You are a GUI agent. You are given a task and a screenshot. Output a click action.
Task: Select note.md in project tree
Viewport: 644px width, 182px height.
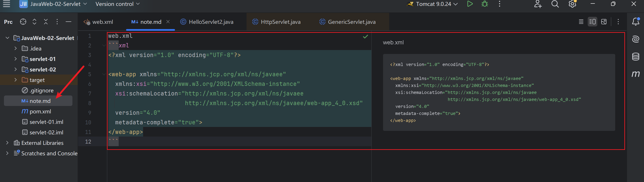pyautogui.click(x=38, y=101)
